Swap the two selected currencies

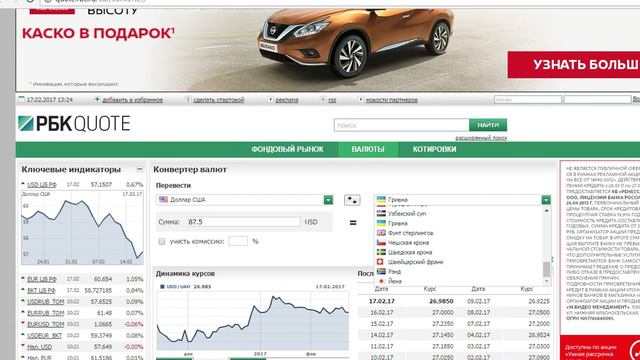352,200
